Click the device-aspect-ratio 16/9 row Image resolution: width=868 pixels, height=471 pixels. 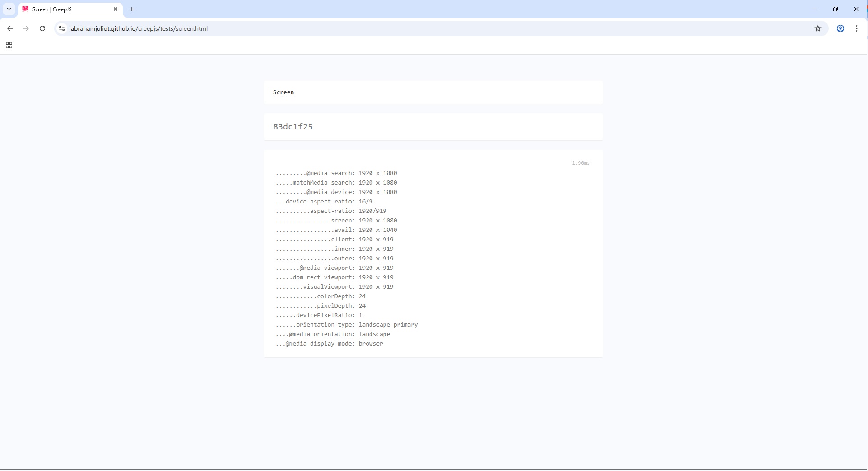coord(324,202)
